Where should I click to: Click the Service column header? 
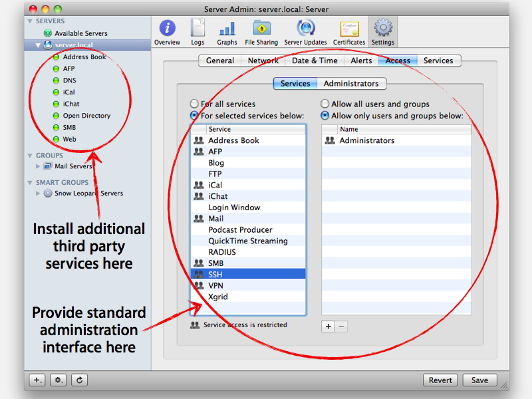click(x=256, y=129)
